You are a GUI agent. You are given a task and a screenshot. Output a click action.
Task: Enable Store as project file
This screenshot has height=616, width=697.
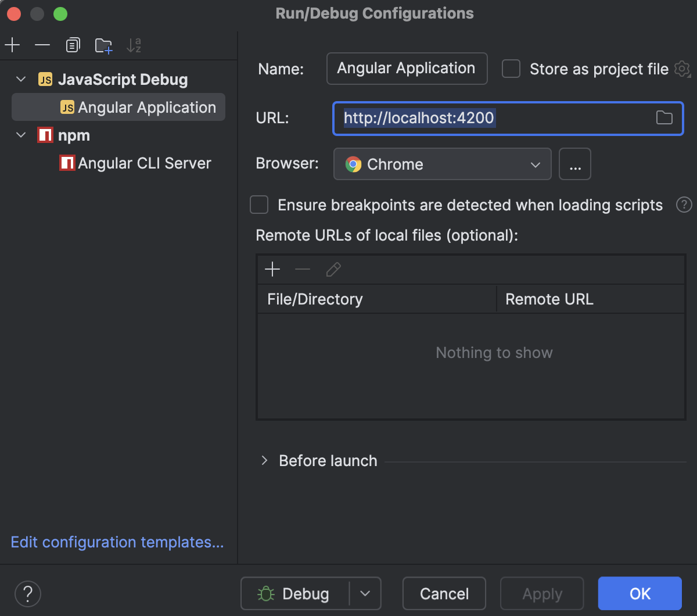(x=511, y=69)
